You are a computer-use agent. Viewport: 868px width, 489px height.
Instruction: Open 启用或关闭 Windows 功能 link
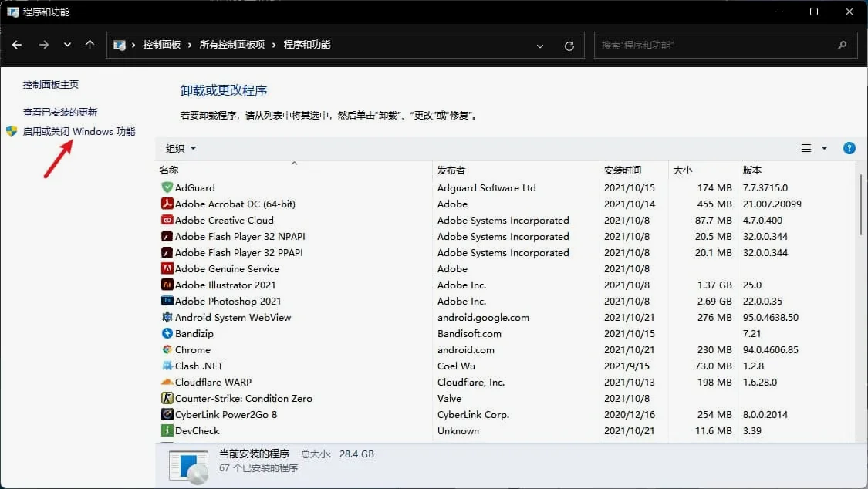(x=79, y=132)
